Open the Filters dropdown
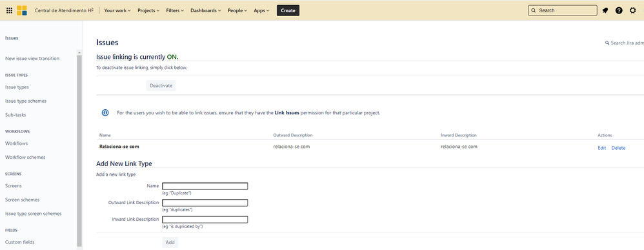Image resolution: width=644 pixels, height=250 pixels. [x=175, y=11]
